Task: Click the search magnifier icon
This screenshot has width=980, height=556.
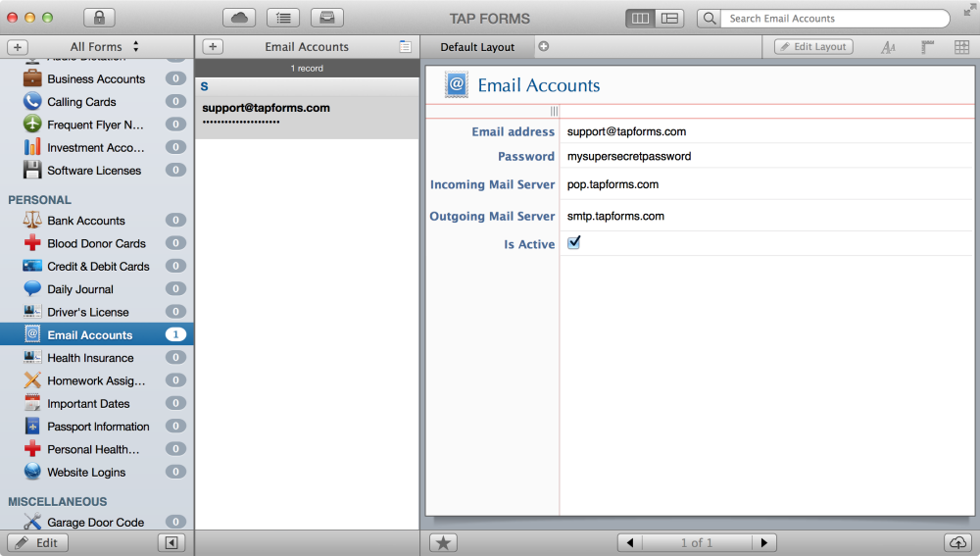Action: pos(710,18)
